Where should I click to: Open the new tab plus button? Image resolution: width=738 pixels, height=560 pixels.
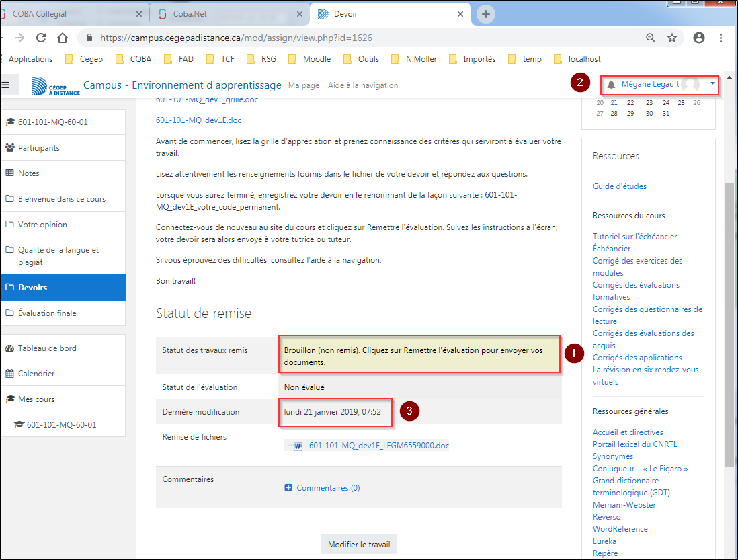pos(486,14)
